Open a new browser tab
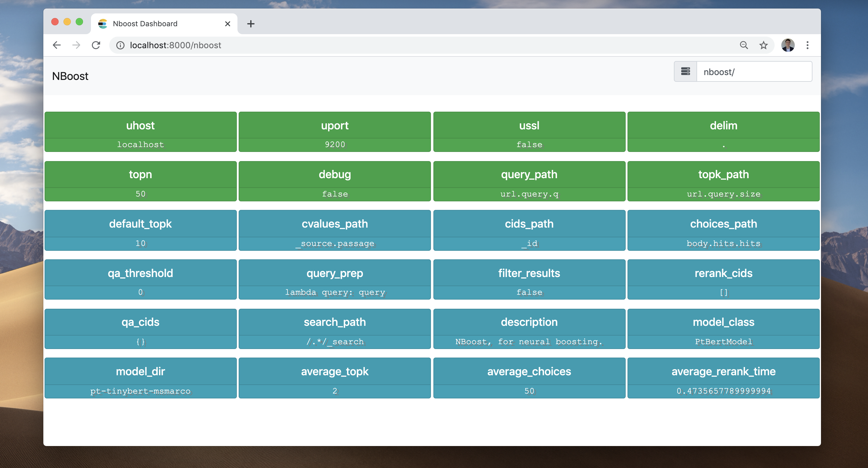Image resolution: width=868 pixels, height=468 pixels. coord(251,23)
